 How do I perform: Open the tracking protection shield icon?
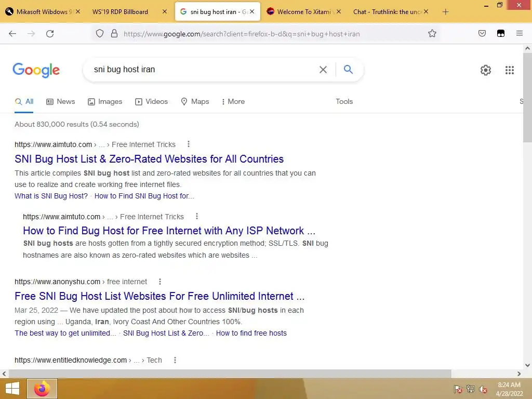[x=99, y=34]
